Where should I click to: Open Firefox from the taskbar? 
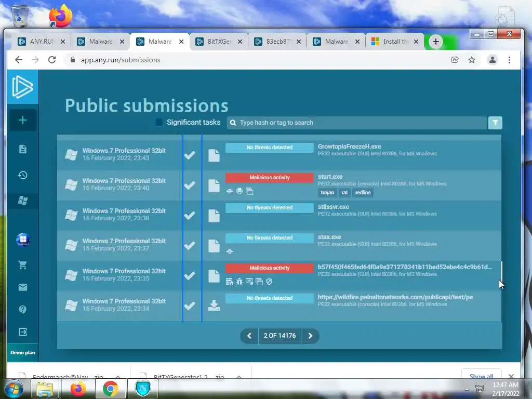[78, 389]
